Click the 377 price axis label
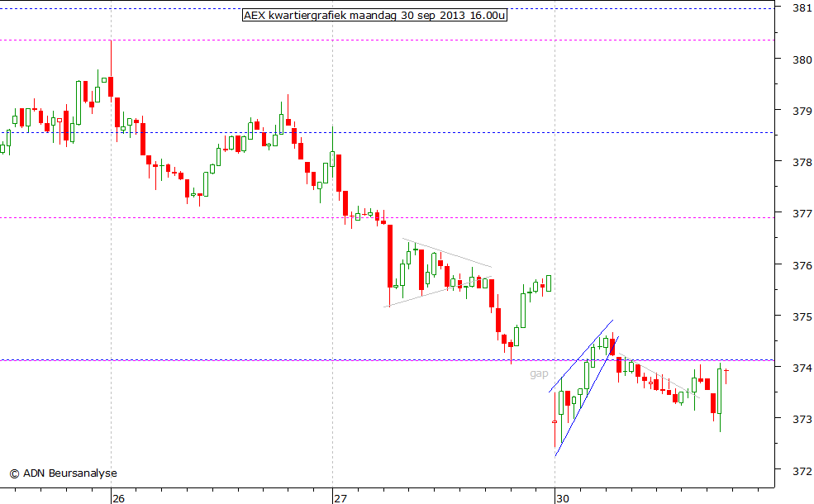Screen dimensions: 814x504 point(802,213)
